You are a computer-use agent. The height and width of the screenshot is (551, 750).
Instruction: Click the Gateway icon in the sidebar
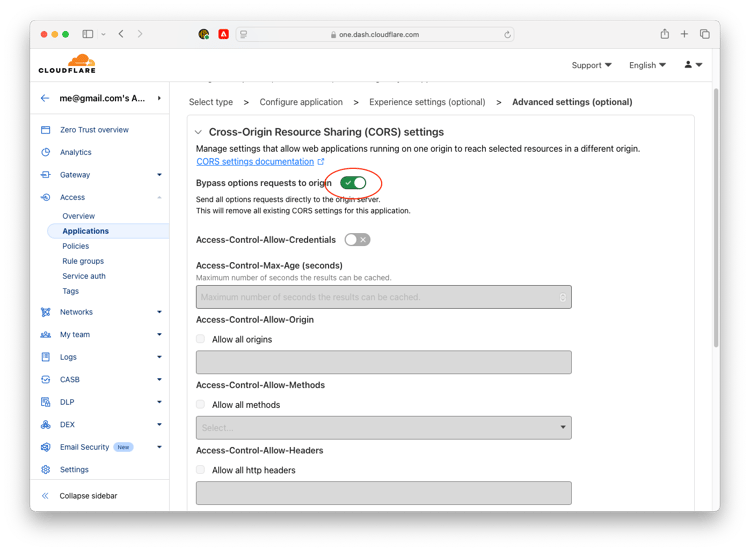(45, 175)
